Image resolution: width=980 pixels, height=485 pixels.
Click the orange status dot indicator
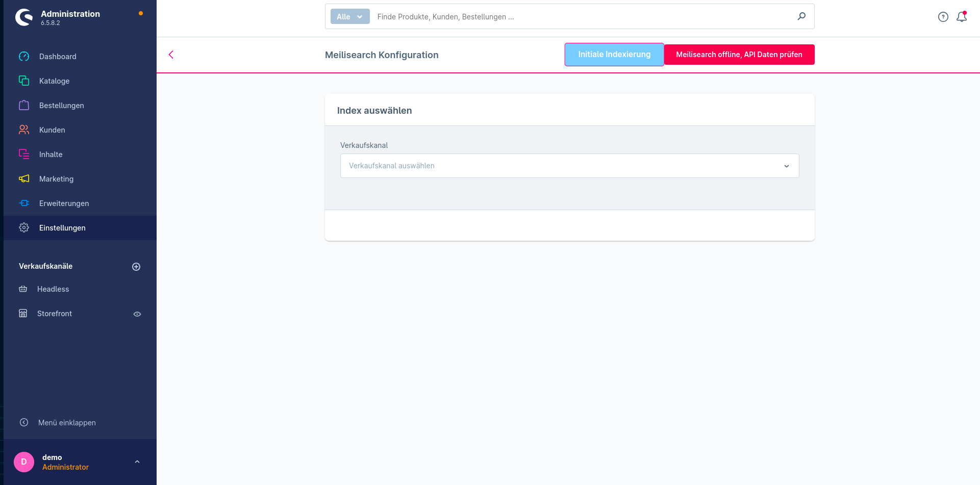pos(141,13)
